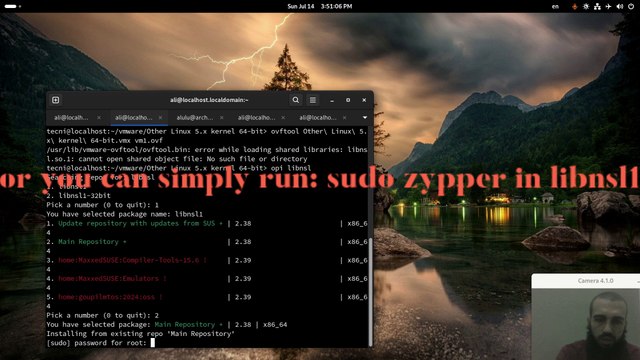Click 'Installing from existing repo' line
Image resolution: width=640 pixels, height=360 pixels.
pos(140,334)
